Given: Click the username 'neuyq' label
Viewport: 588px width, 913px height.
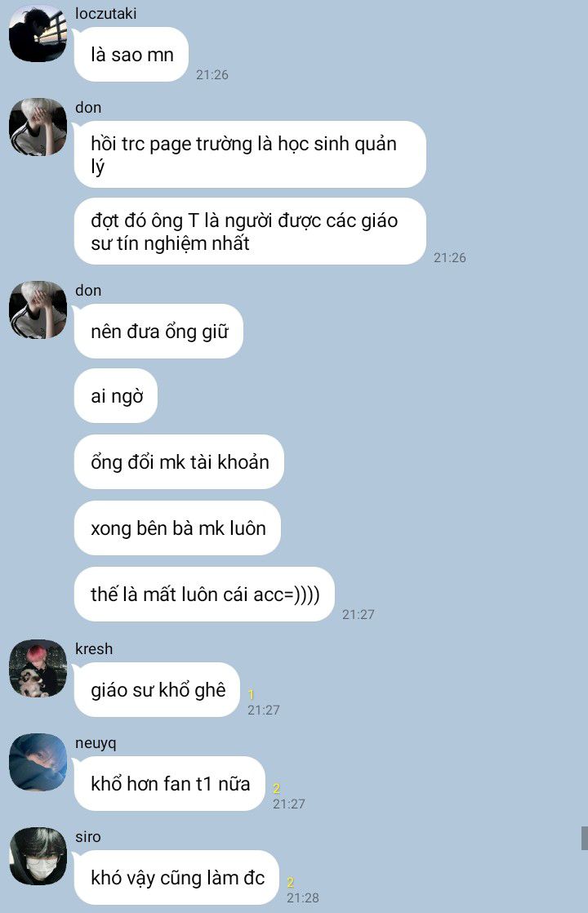Looking at the screenshot, I should [x=96, y=743].
